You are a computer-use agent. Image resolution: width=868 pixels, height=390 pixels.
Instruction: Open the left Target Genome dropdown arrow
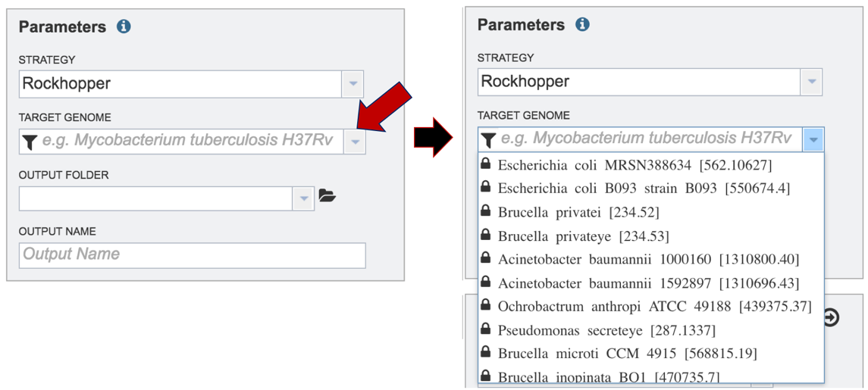click(354, 142)
